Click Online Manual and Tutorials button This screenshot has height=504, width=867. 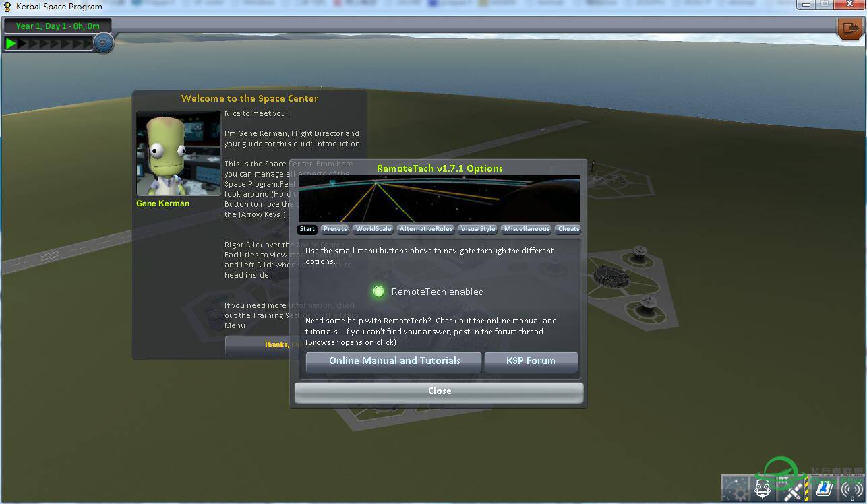(394, 361)
